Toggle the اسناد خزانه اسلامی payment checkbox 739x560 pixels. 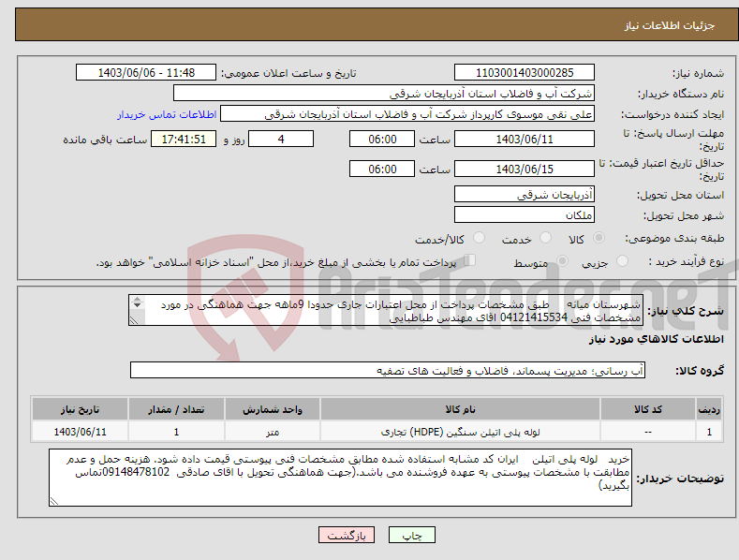470,260
